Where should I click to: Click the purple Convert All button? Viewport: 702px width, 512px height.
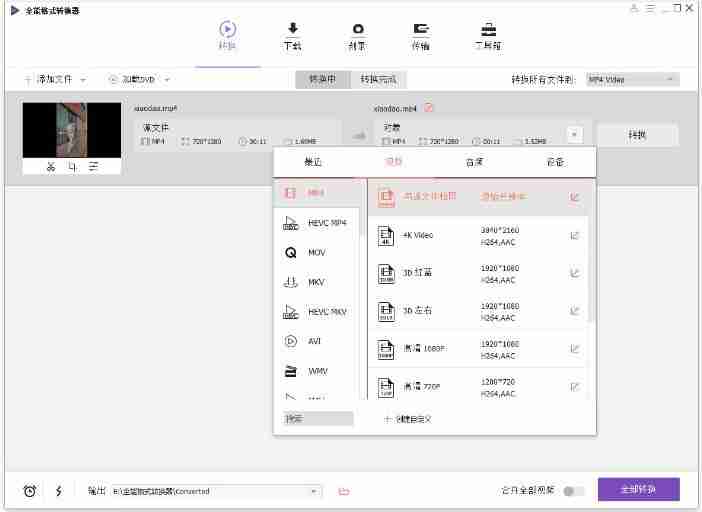[x=638, y=490]
